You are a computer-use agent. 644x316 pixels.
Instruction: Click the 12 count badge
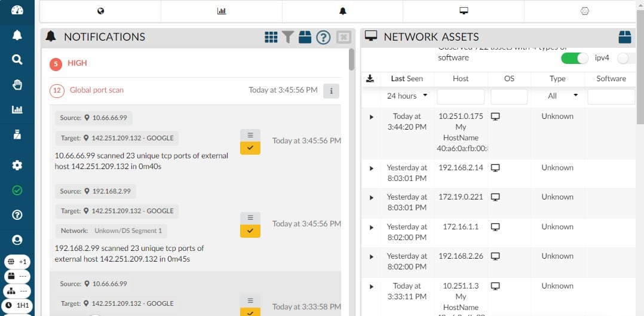click(x=57, y=91)
